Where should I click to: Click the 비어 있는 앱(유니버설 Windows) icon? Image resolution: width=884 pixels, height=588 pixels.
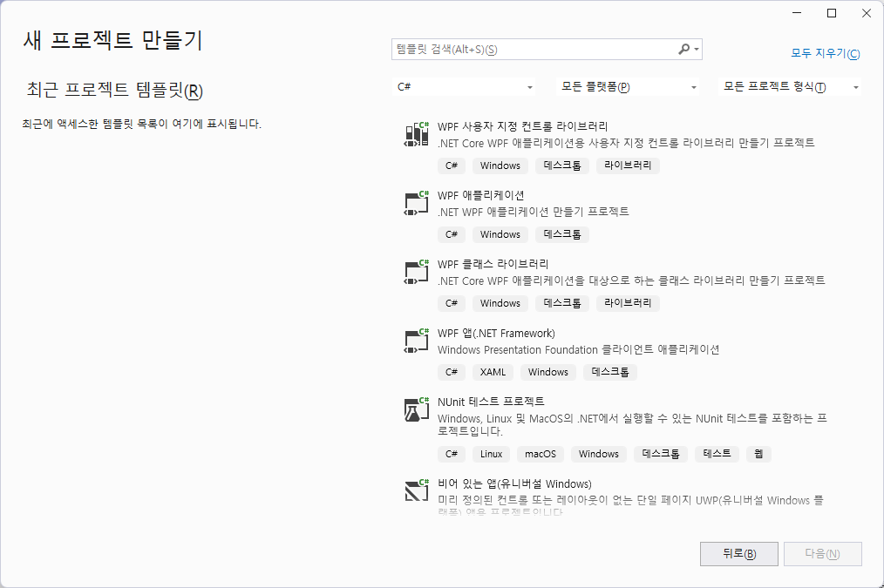pos(417,490)
